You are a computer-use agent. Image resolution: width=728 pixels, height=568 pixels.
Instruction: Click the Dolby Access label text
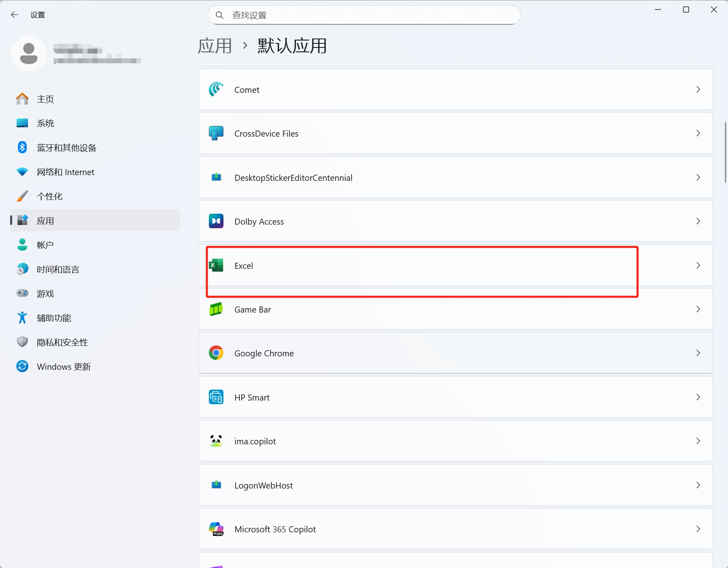point(259,221)
